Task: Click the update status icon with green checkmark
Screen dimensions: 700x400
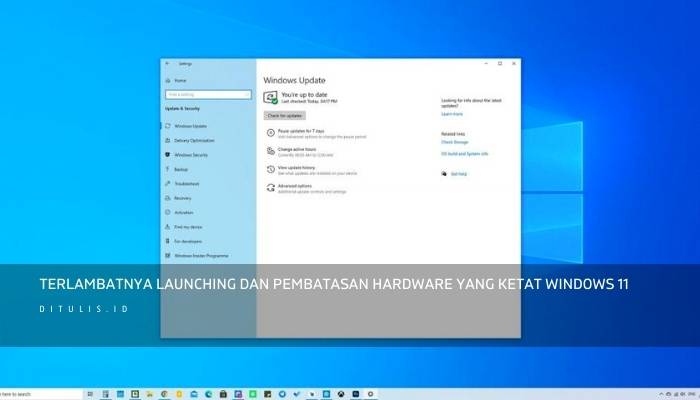Action: pos(271,97)
